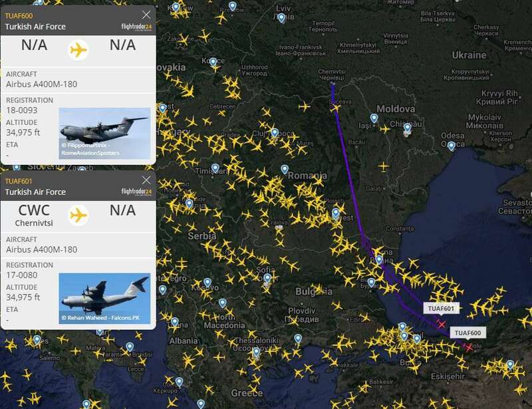Image resolution: width=532 pixels, height=409 pixels.
Task: Select the yellow aircraft near Suceava
Action: pyautogui.click(x=335, y=108)
